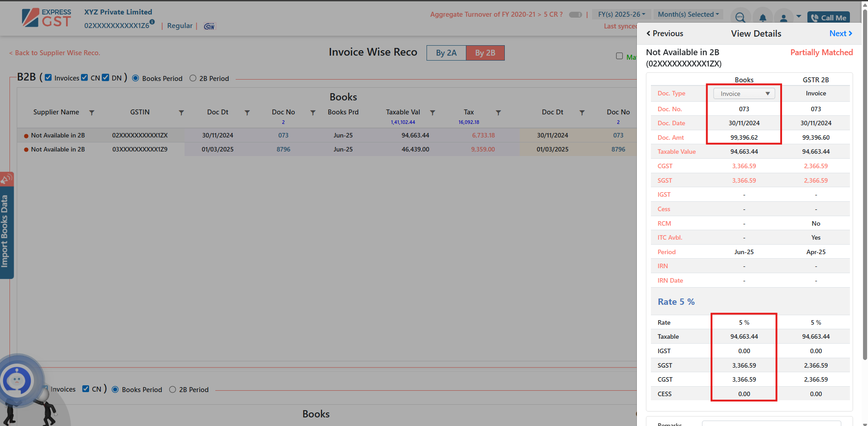Select lower section 2B Period radio

(172, 389)
